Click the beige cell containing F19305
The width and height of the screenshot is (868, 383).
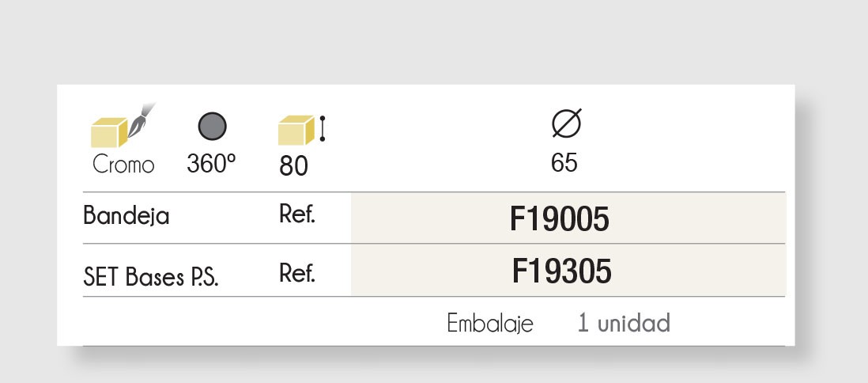[568, 270]
